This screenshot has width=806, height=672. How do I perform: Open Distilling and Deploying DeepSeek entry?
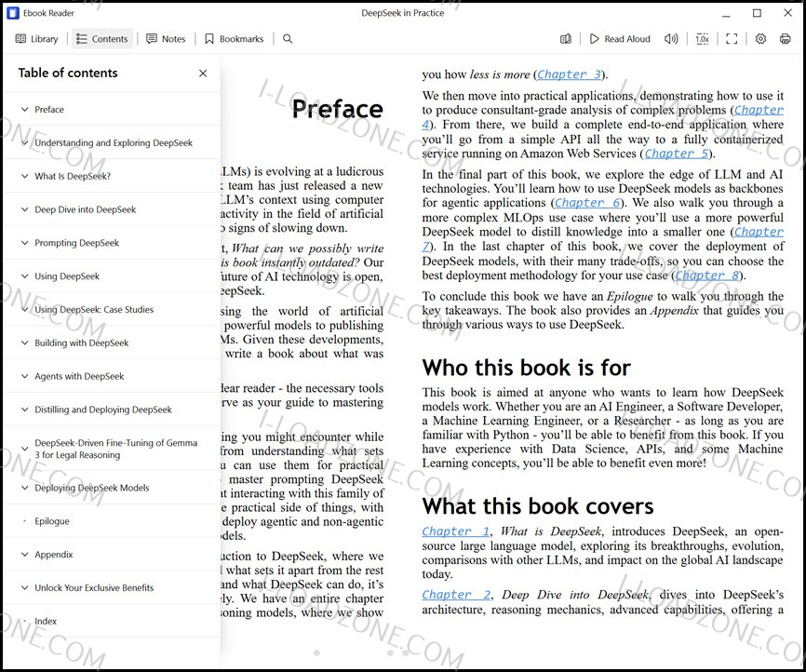[103, 410]
